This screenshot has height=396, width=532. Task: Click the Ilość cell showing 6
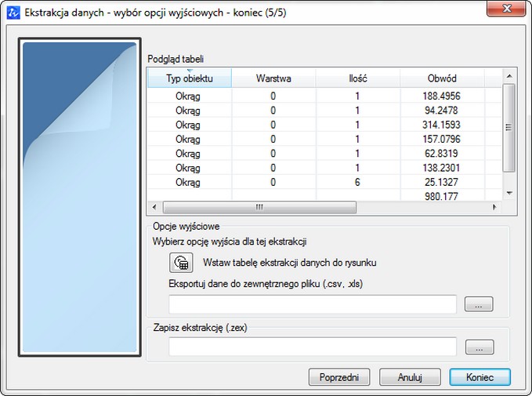pyautogui.click(x=357, y=182)
